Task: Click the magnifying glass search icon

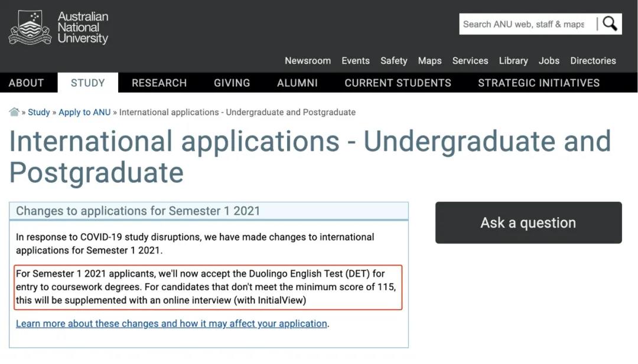Action: [610, 24]
